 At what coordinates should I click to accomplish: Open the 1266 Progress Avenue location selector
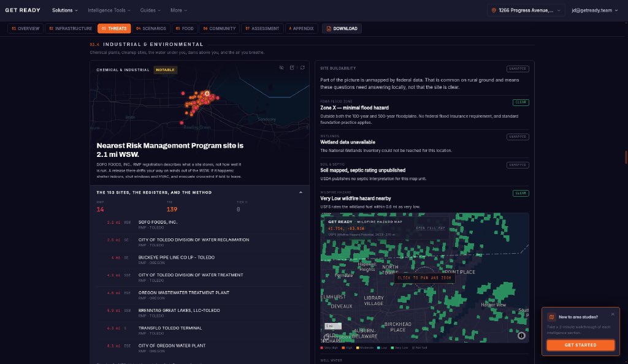(526, 10)
